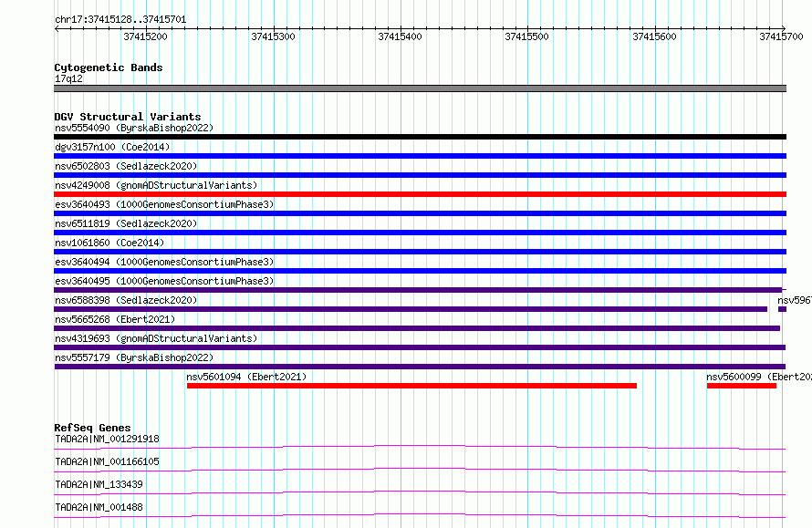
Task: Open the RefSeq Genes track heading
Action: (92, 428)
